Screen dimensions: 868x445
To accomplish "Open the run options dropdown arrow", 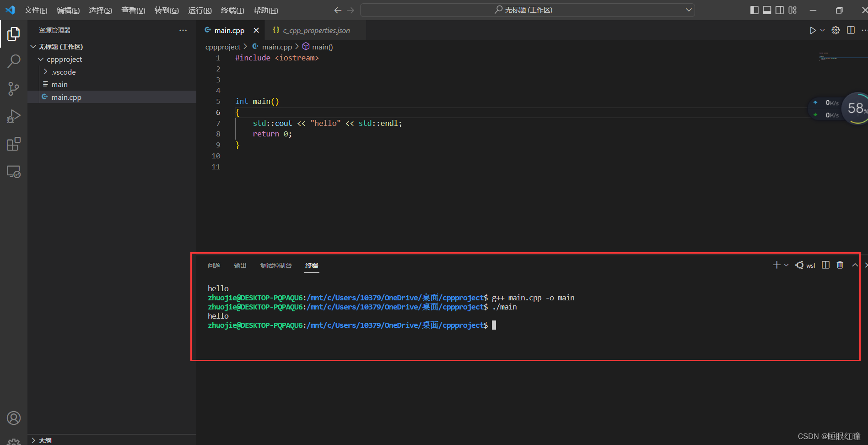I will pyautogui.click(x=822, y=30).
